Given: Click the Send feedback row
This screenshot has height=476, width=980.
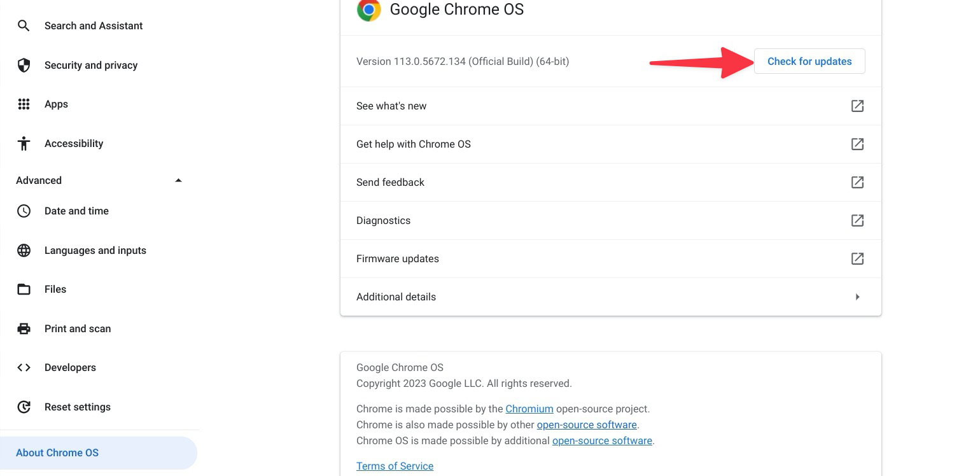Looking at the screenshot, I should [x=390, y=183].
